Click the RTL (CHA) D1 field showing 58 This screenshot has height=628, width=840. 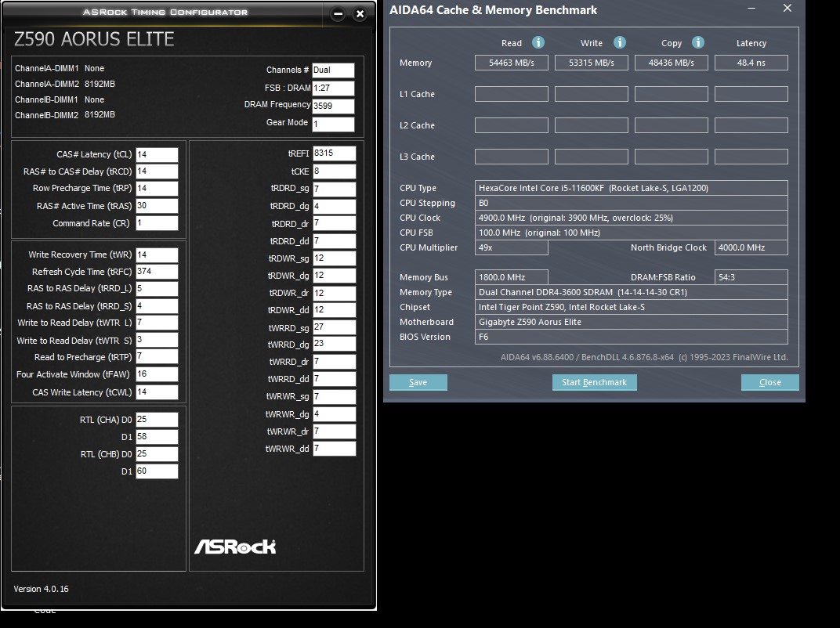coord(157,437)
